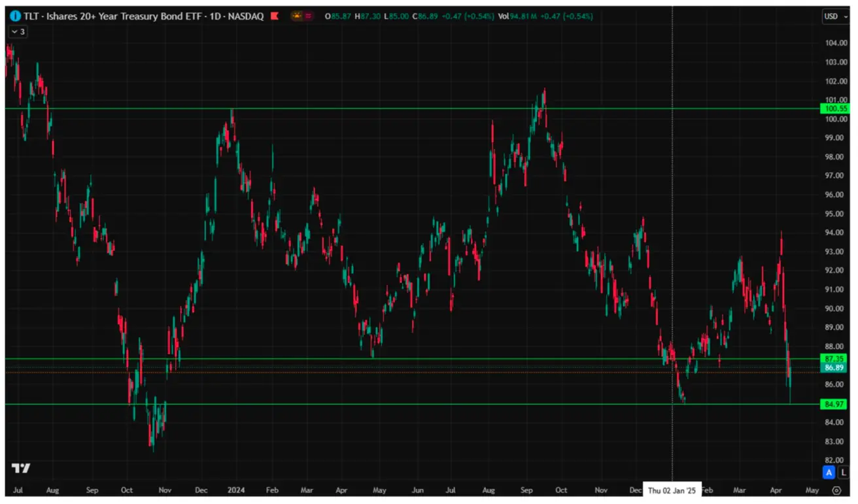The height and width of the screenshot is (504, 858).
Task: Click the 86.89 current price label
Action: tap(833, 368)
